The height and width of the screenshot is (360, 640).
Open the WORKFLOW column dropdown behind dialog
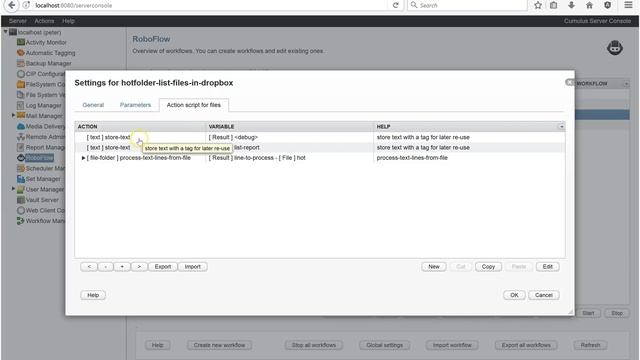(x=626, y=84)
